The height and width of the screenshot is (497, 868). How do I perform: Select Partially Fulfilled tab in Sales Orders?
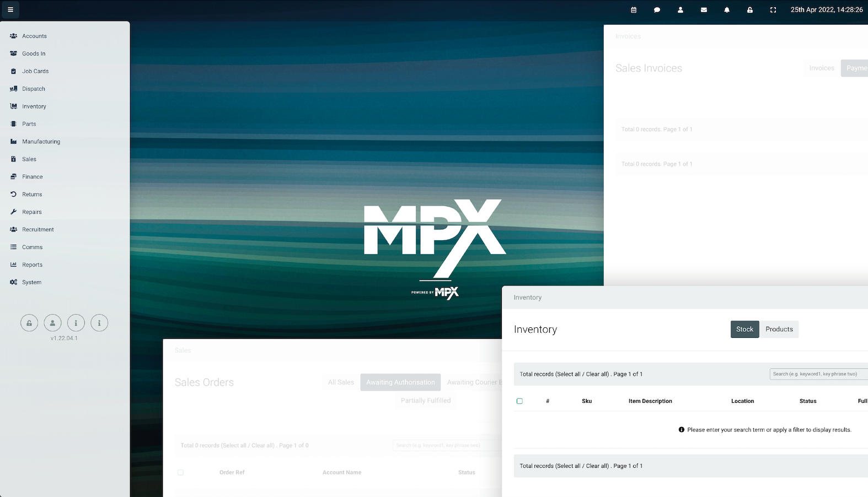click(x=426, y=401)
